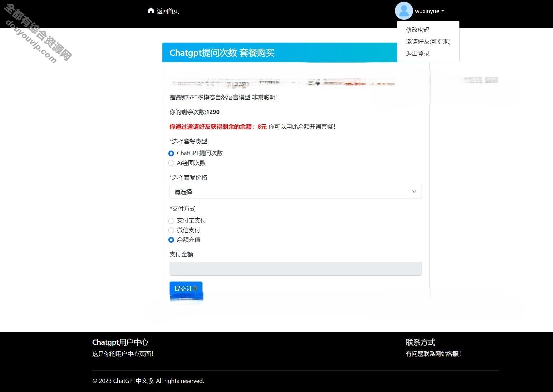Click the 这是你的用户中心页面! text
The image size is (553, 392).
[123, 354]
